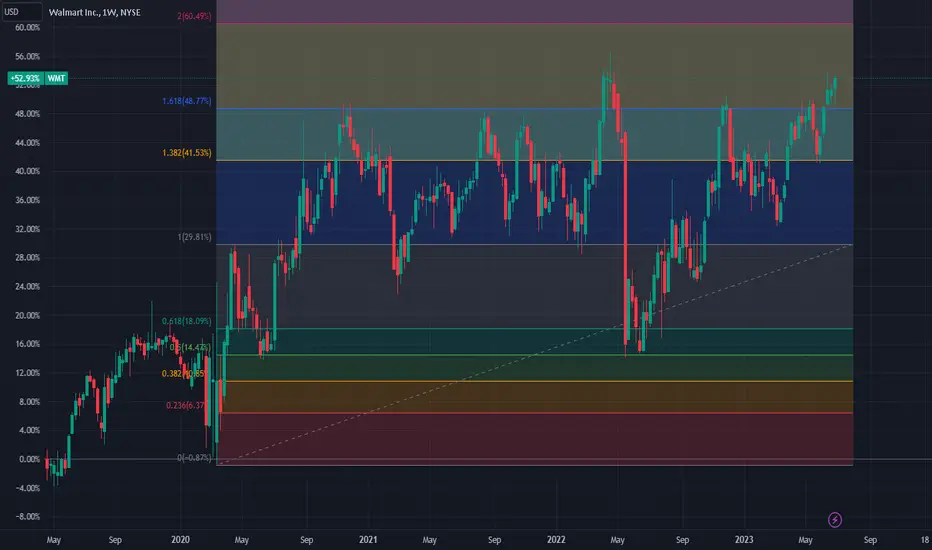Click the Walmart Inc., 1W, NYSE title
This screenshot has width=932, height=550.
pyautogui.click(x=95, y=12)
